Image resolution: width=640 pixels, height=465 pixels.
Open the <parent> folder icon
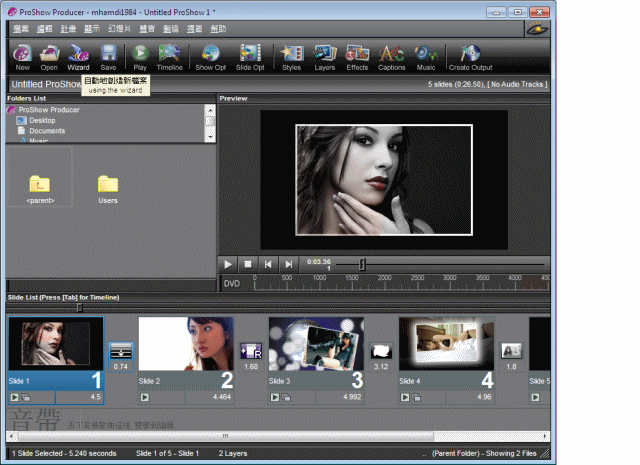[40, 185]
